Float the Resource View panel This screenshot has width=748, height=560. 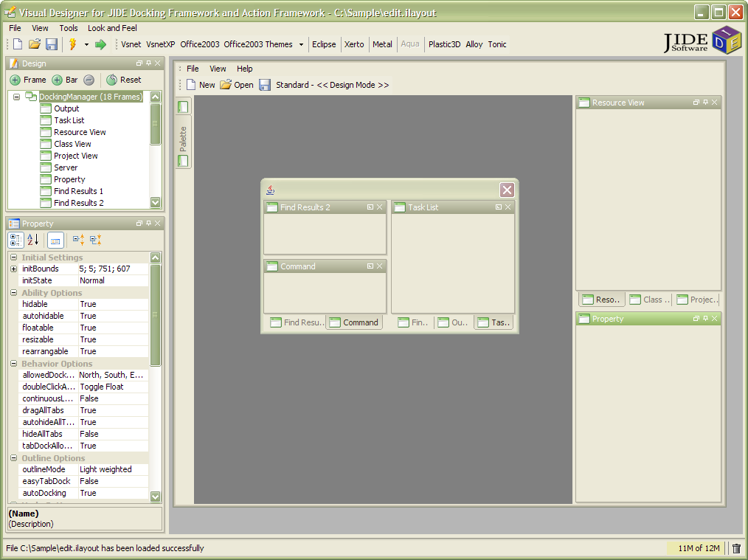(696, 103)
